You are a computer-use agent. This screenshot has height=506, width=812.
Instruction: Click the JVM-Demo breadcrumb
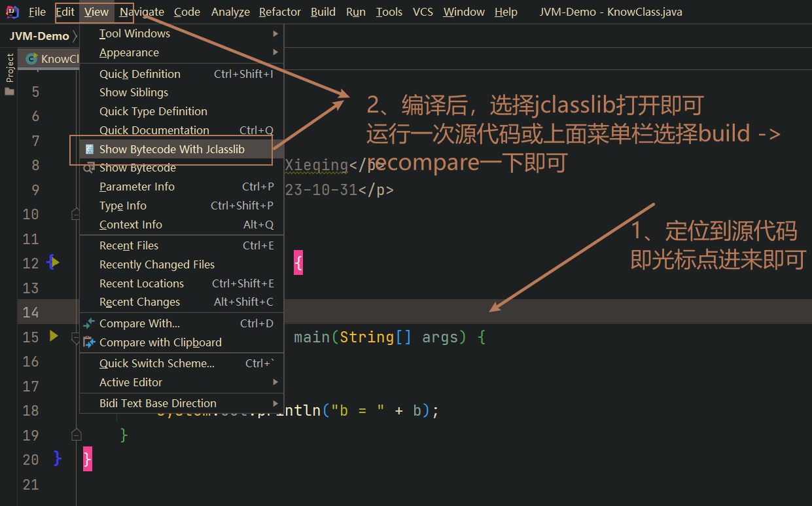(x=39, y=37)
